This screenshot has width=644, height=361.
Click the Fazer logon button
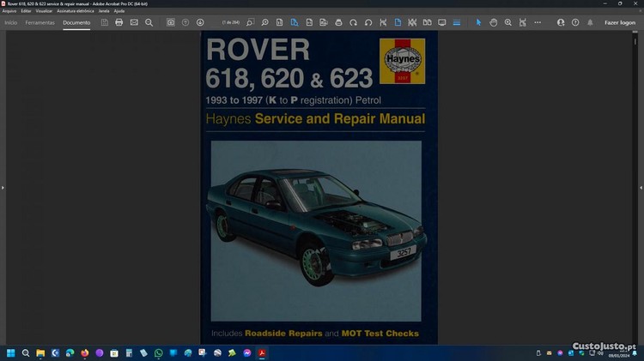pyautogui.click(x=620, y=22)
